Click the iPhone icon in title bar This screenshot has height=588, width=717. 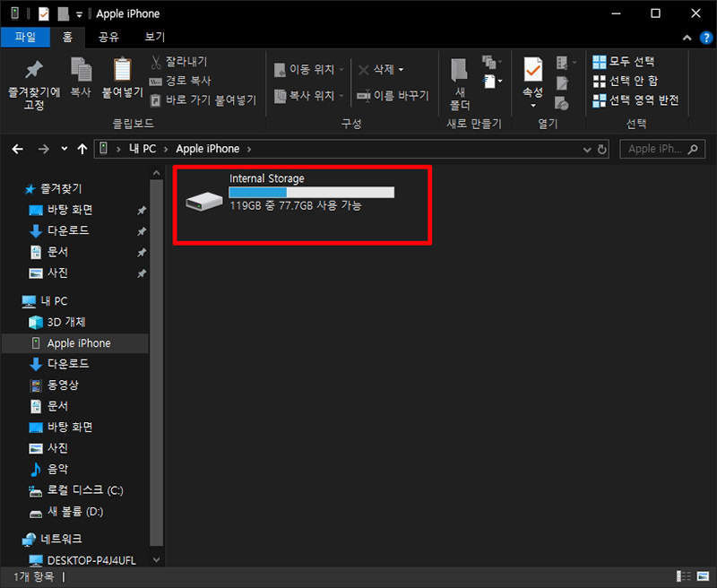coord(14,13)
